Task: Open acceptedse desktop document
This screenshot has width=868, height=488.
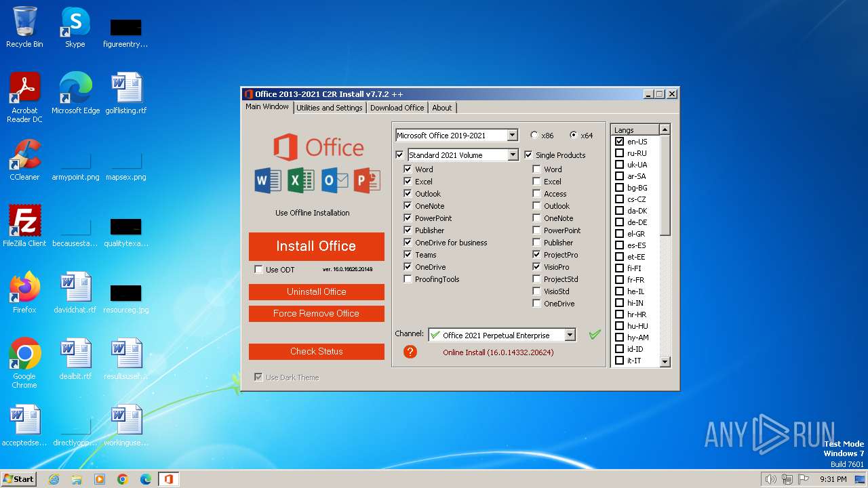Action: pyautogui.click(x=24, y=426)
